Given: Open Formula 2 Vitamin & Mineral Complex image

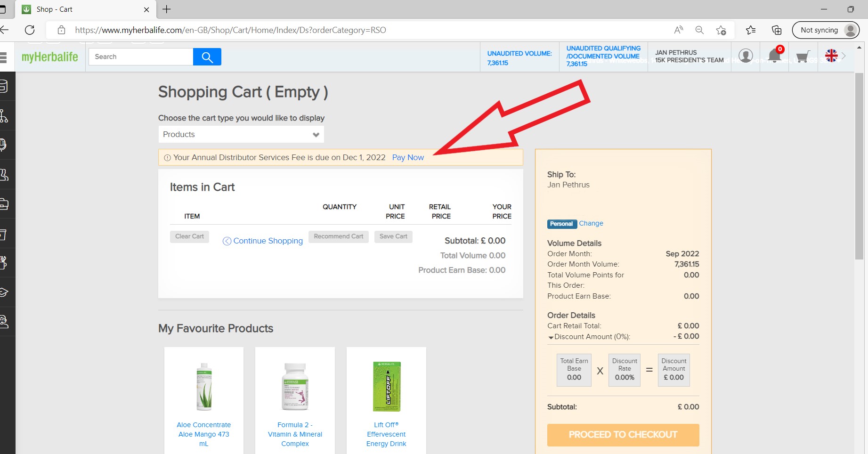Looking at the screenshot, I should point(295,387).
